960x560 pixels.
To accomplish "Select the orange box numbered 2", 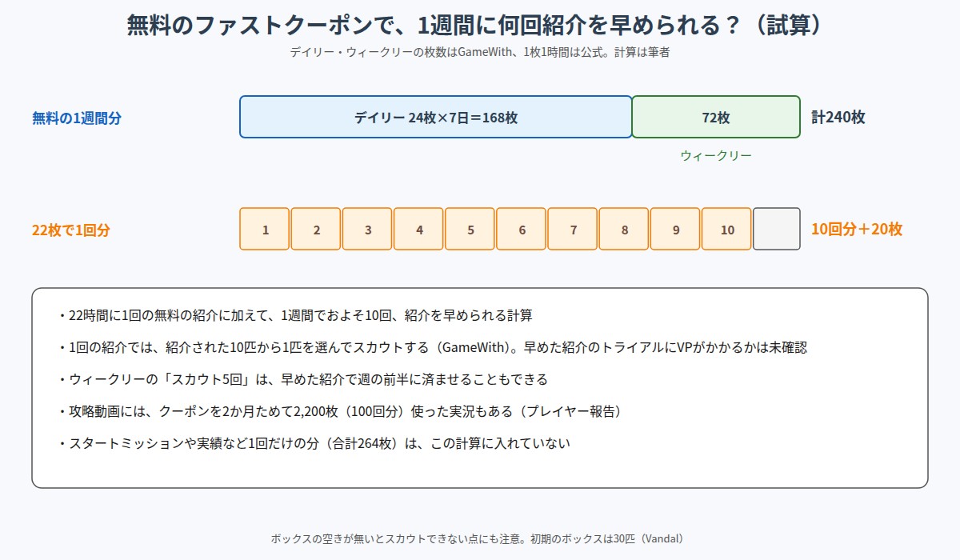I will 316,229.
